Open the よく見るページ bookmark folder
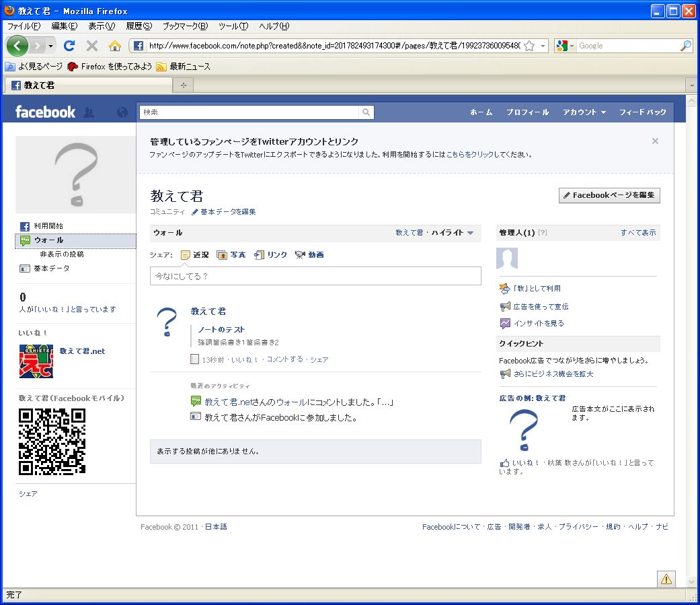The height and width of the screenshot is (605, 700). (34, 67)
